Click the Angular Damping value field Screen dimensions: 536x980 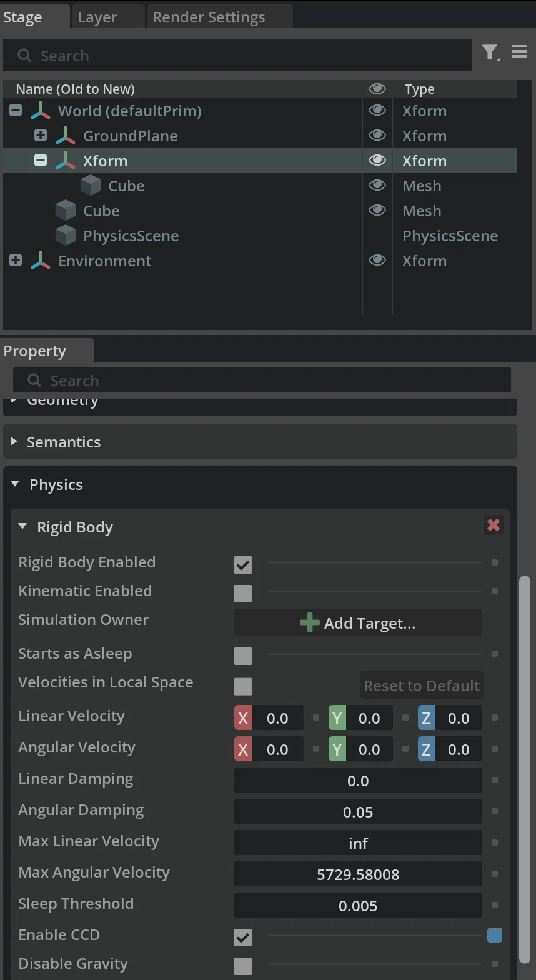pyautogui.click(x=358, y=812)
